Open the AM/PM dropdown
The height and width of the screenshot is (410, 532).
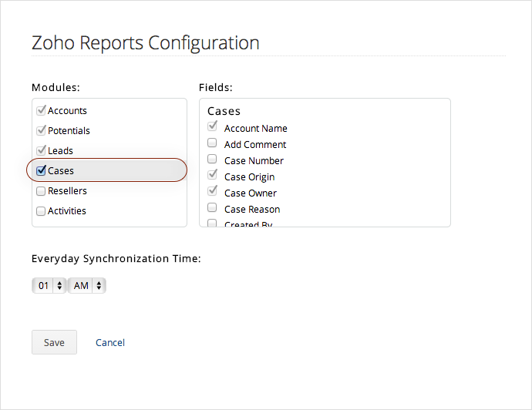pyautogui.click(x=86, y=286)
